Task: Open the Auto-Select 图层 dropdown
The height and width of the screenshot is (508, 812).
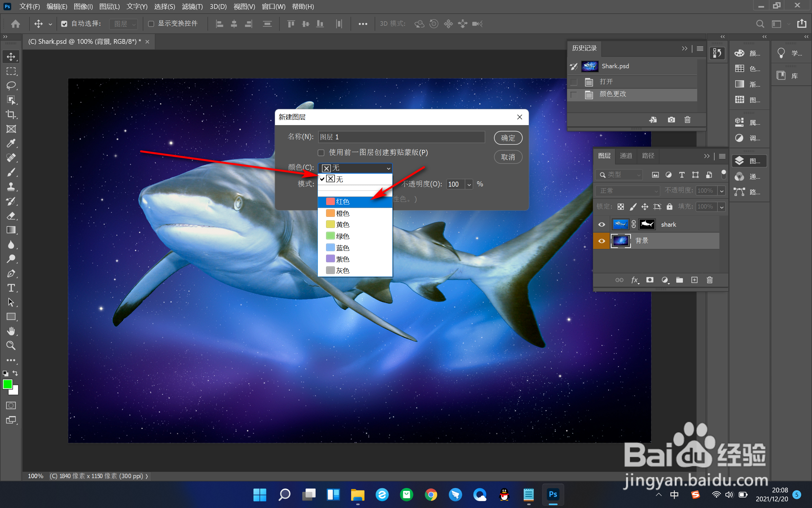Action: (123, 24)
